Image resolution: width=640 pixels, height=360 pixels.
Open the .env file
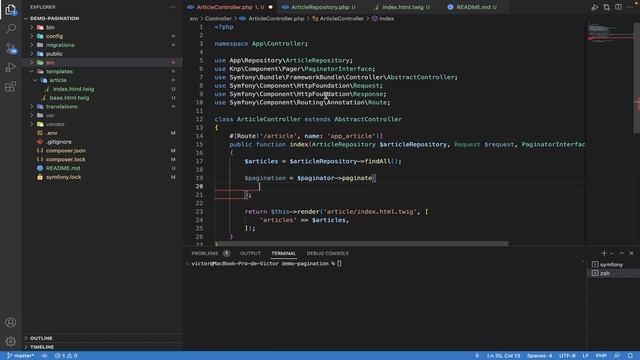[x=52, y=133]
